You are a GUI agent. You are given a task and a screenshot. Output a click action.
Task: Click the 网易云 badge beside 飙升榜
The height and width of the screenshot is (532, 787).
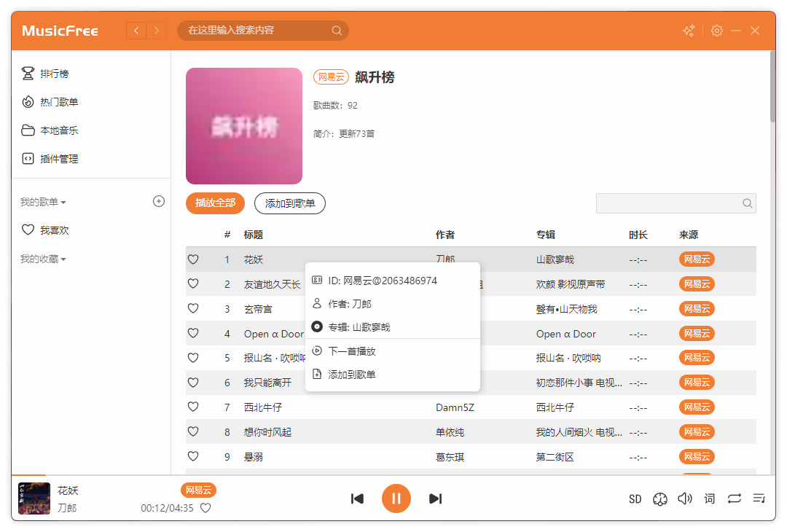[331, 77]
